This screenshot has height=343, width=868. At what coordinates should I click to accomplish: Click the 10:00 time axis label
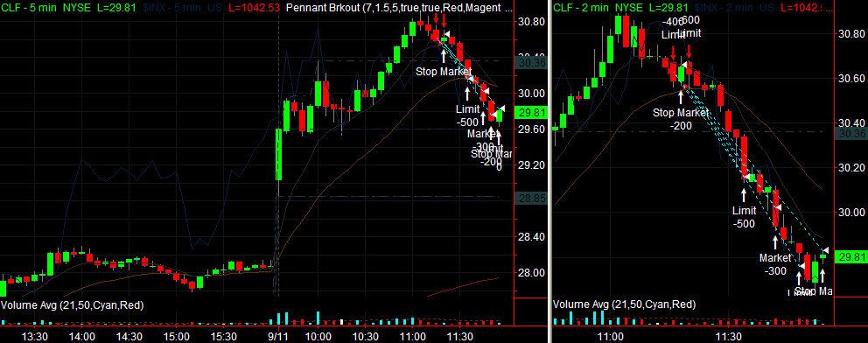pyautogui.click(x=318, y=336)
